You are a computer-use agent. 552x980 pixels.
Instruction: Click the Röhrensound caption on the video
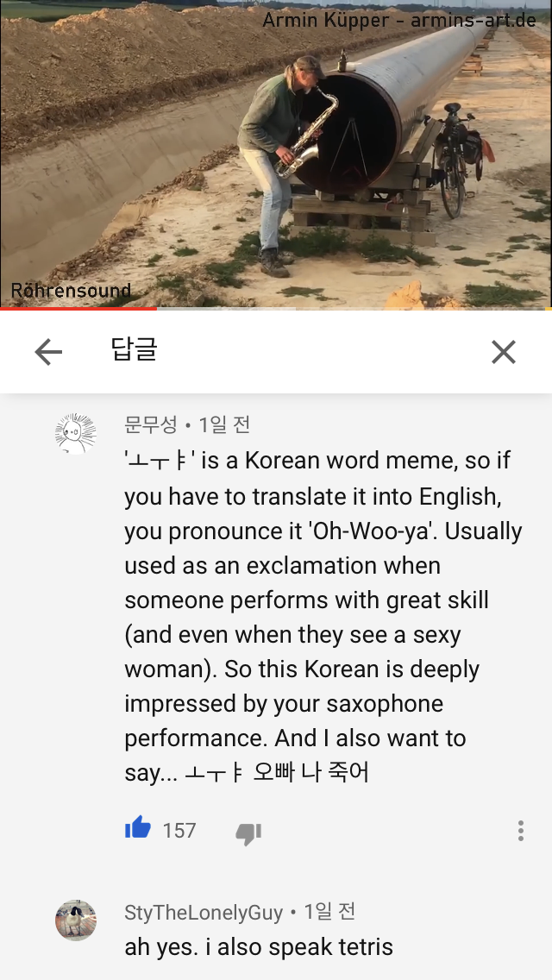coord(71,291)
